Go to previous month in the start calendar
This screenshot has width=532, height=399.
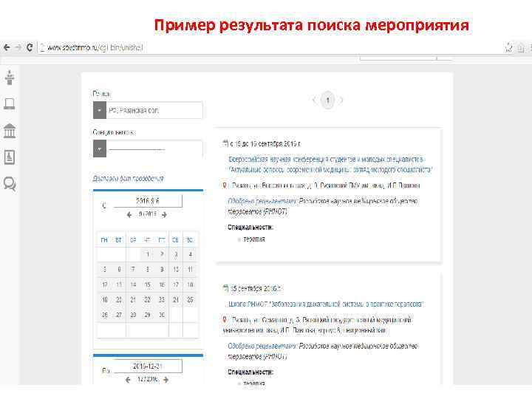(129, 215)
